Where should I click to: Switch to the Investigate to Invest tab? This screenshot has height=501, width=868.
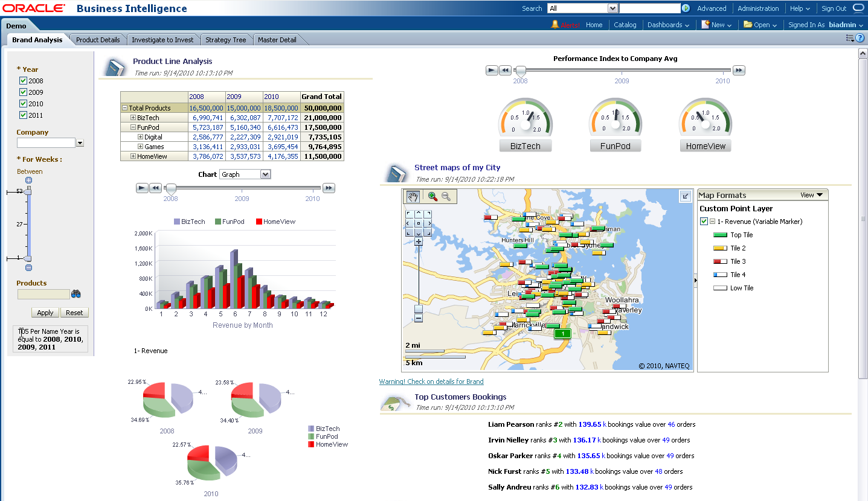(x=162, y=40)
